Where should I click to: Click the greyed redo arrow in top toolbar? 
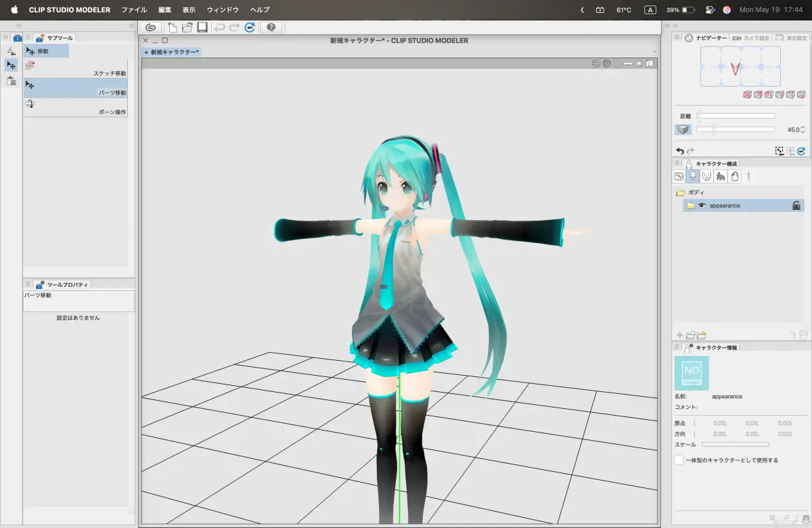tap(234, 28)
